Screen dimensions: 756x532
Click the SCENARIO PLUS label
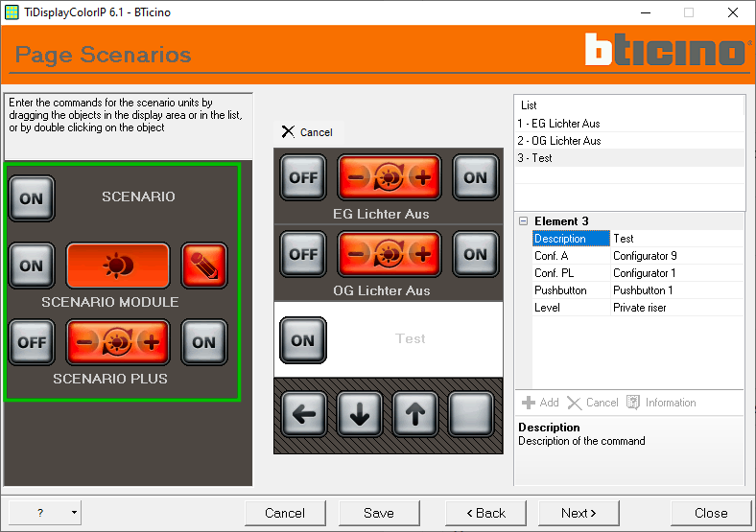110,379
